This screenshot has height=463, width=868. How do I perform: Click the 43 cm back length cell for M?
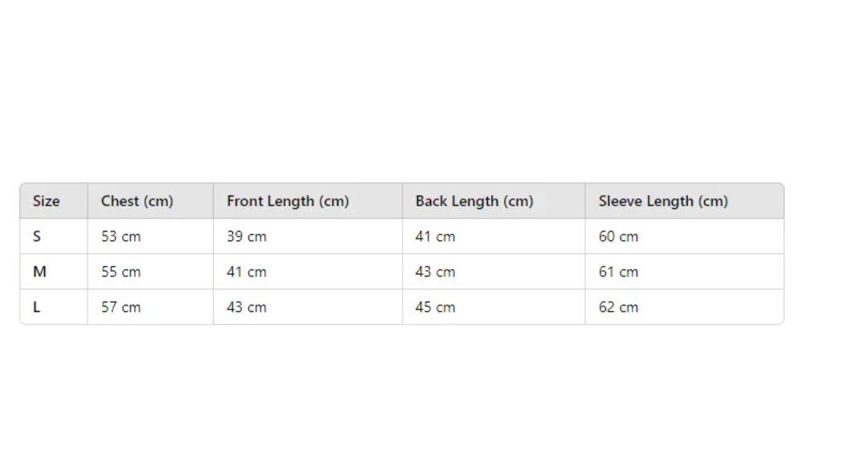[493, 272]
